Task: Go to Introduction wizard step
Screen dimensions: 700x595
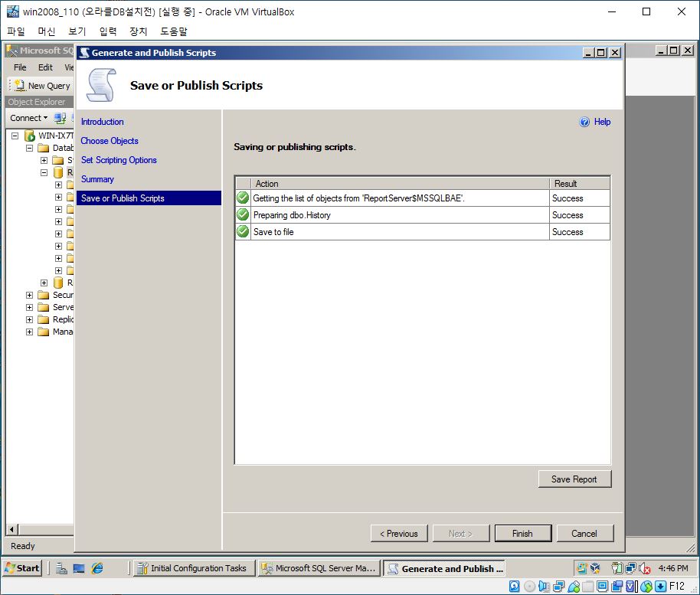Action: click(102, 122)
